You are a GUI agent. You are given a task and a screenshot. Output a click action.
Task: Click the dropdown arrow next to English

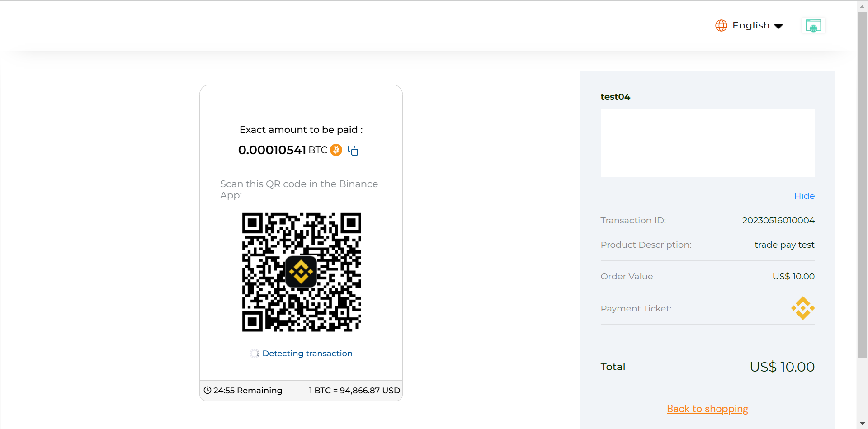[x=779, y=26]
